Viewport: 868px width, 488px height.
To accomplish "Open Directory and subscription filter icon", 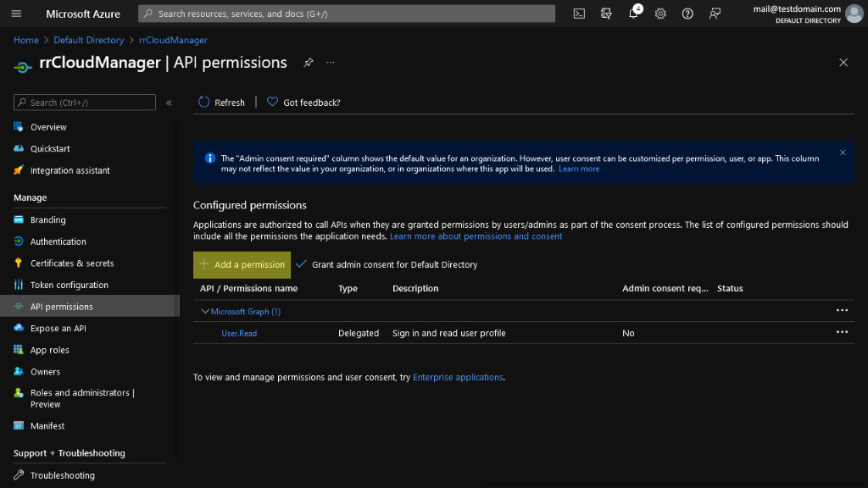I will (x=606, y=14).
